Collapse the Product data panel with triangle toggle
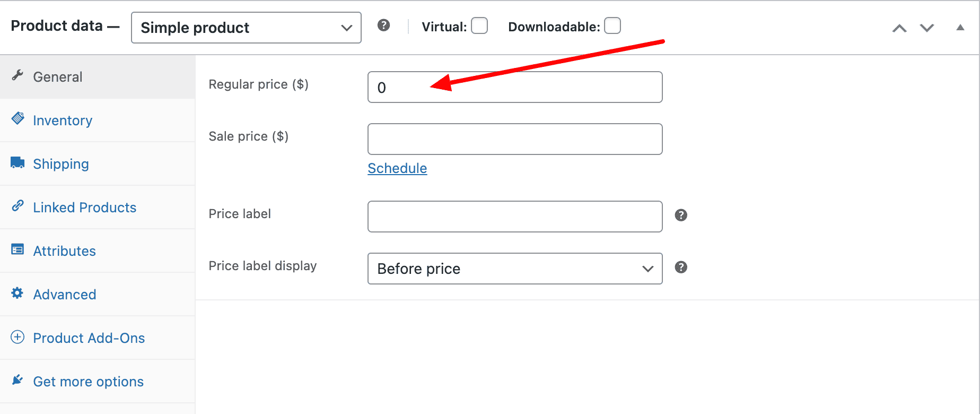The height and width of the screenshot is (414, 980). tap(960, 28)
